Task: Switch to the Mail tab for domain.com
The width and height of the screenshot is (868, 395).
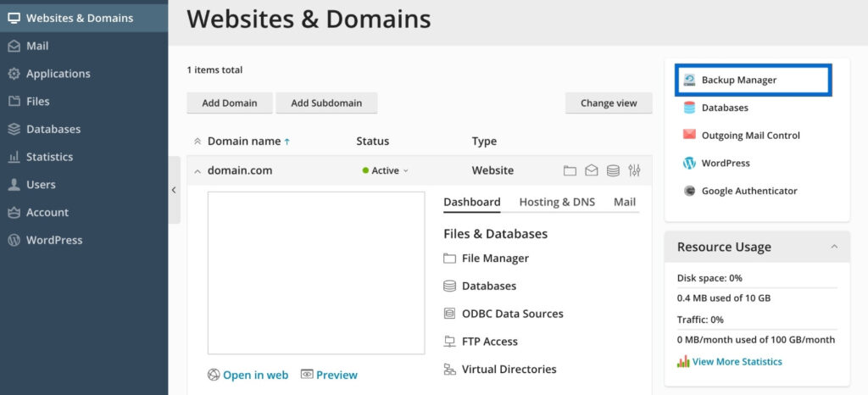Action: tap(625, 203)
